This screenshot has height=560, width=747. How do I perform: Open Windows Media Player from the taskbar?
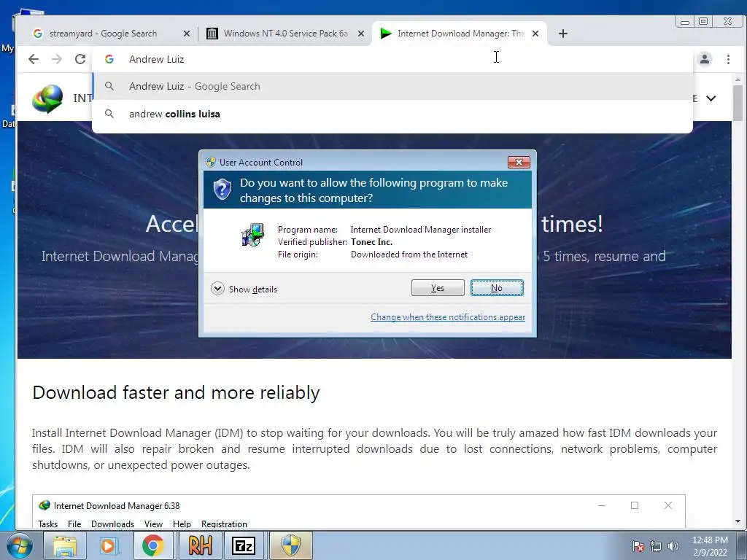point(108,545)
